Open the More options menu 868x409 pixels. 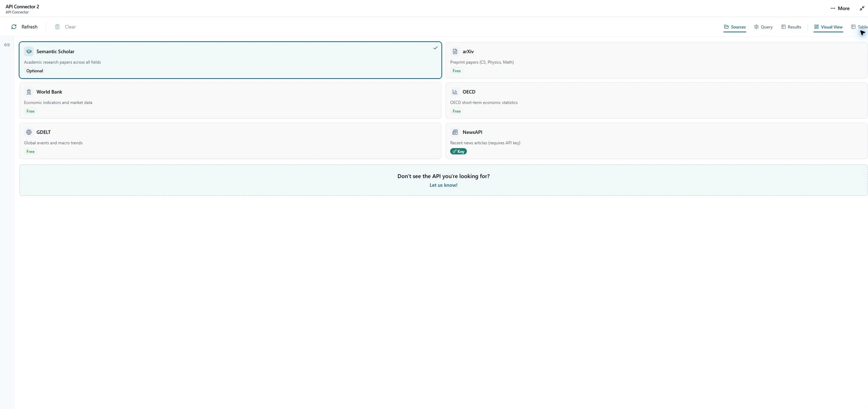(x=840, y=8)
